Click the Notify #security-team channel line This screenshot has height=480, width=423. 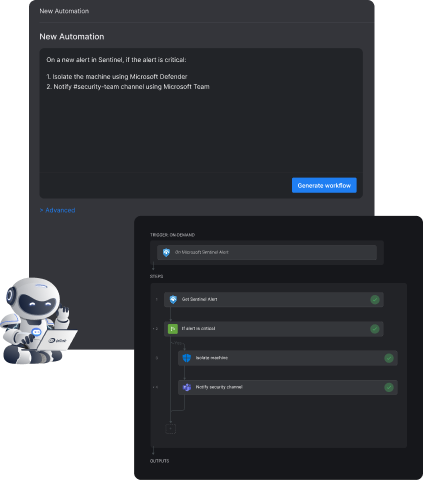128,87
